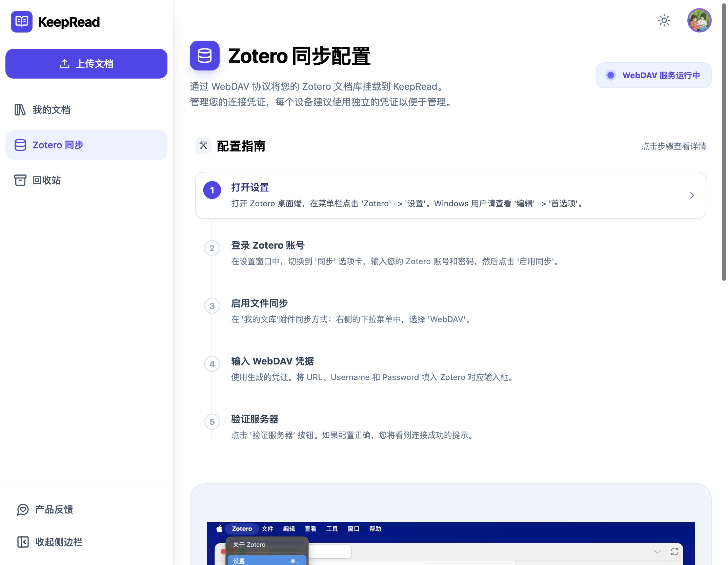Click the KeepRead logo icon
This screenshot has height=565, width=728.
pos(21,21)
